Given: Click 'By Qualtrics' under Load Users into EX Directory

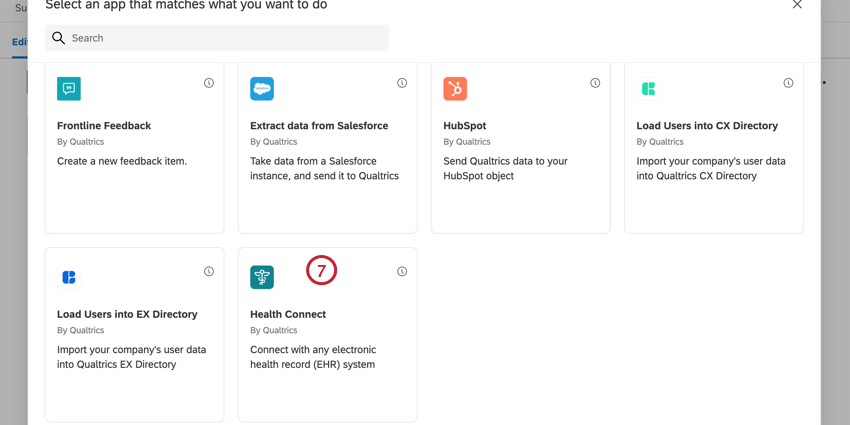Looking at the screenshot, I should [x=81, y=330].
